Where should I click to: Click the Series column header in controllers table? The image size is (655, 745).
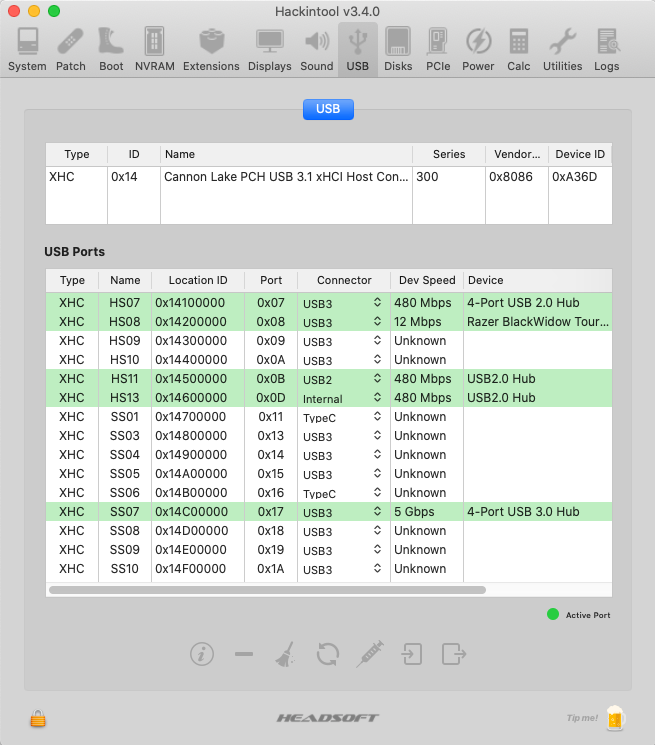point(449,154)
